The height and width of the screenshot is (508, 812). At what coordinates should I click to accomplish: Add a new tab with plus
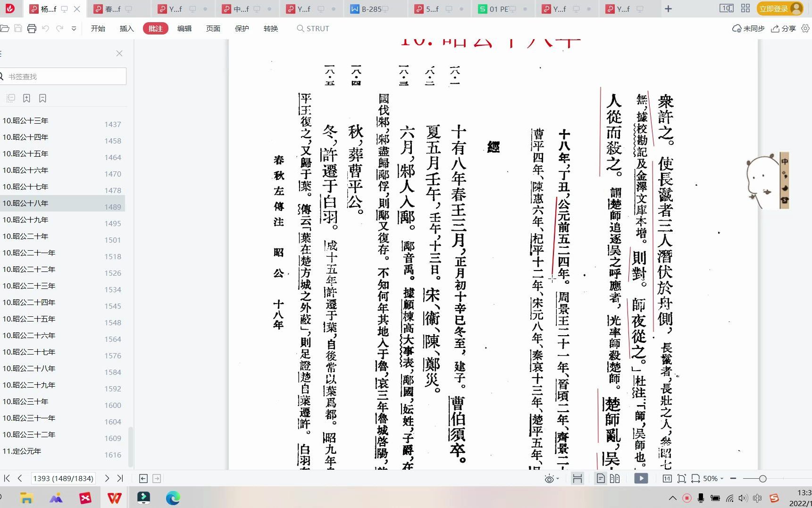(668, 8)
